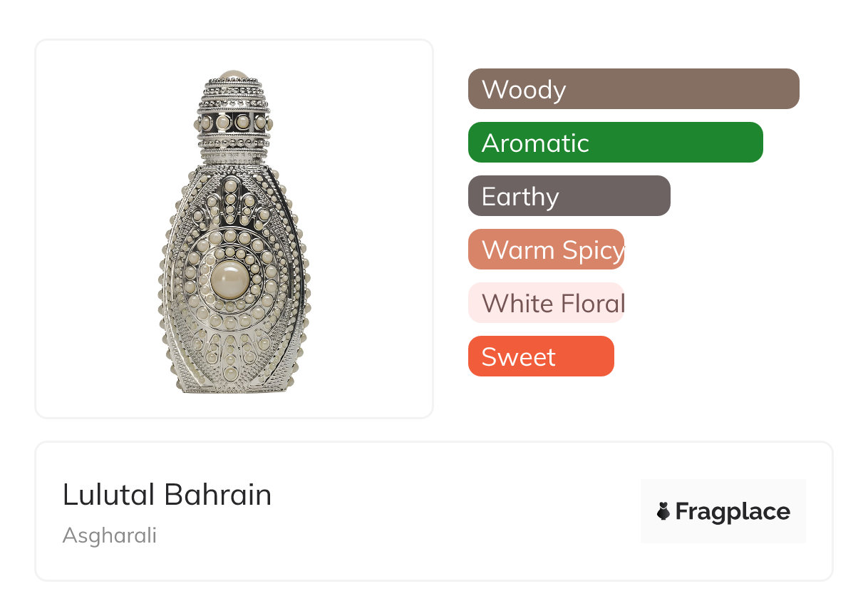Open the Asgharali brand link
Viewport: 868px width, 616px height.
pyautogui.click(x=109, y=535)
